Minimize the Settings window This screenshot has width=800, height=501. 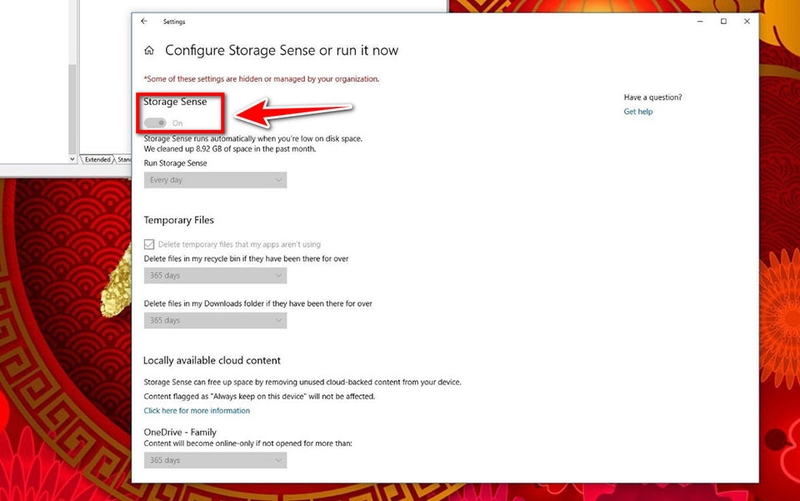pos(700,21)
